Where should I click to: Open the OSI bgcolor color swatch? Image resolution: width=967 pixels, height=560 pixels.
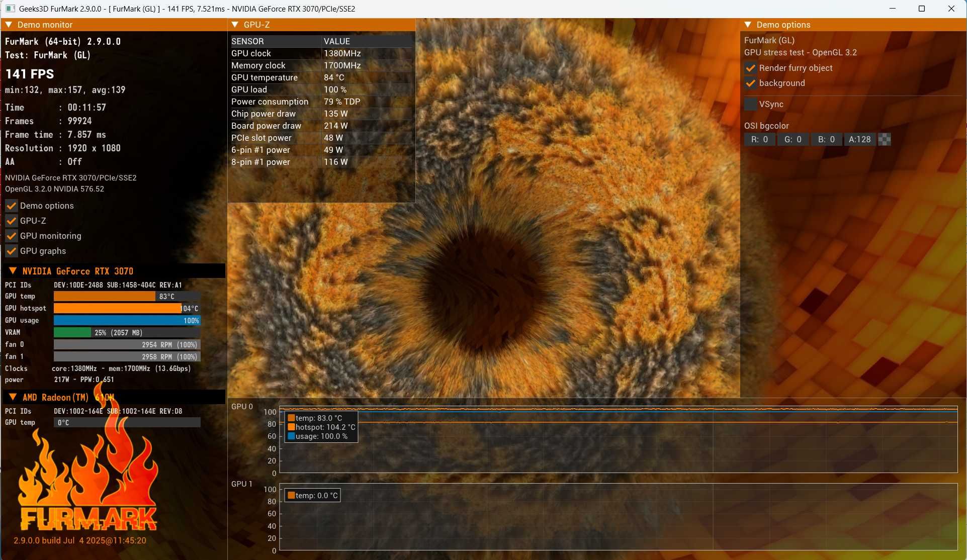tap(885, 139)
